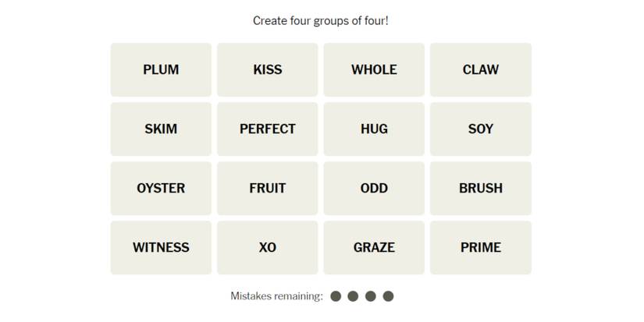This screenshot has width=644, height=322.
Task: Select the BRUSH word tile
Action: [x=480, y=188]
